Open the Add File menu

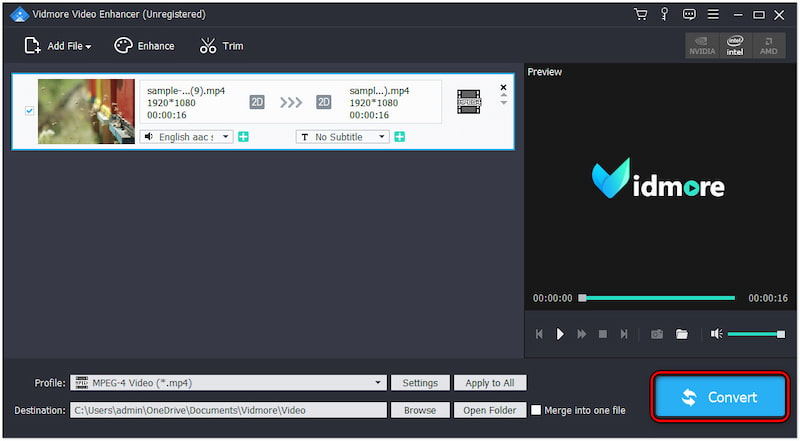(57, 46)
